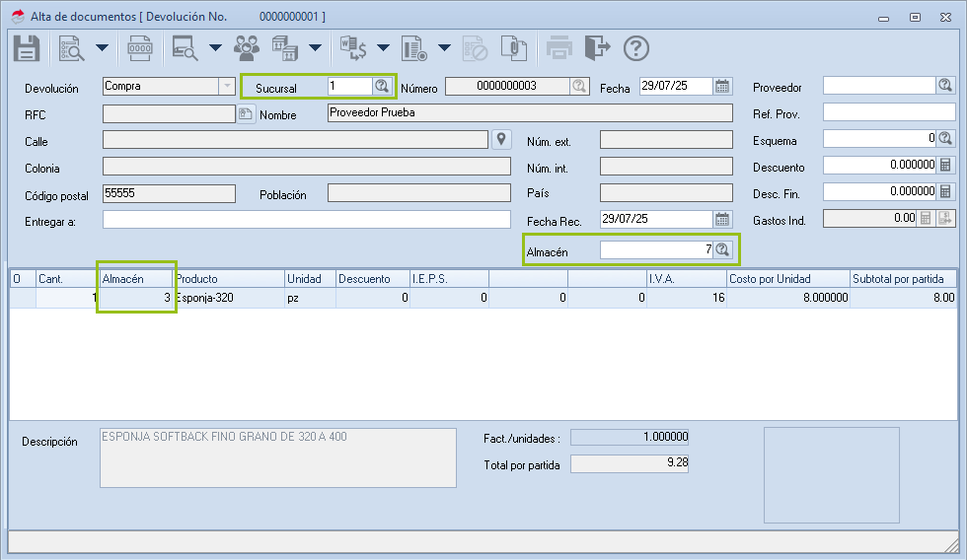Click the Save diskette icon in toolbar

pos(26,47)
